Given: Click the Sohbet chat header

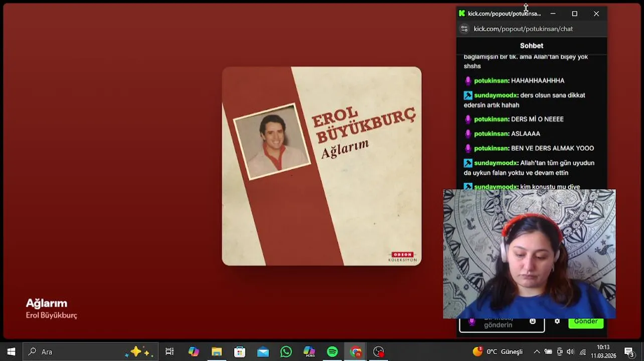Looking at the screenshot, I should tap(532, 46).
